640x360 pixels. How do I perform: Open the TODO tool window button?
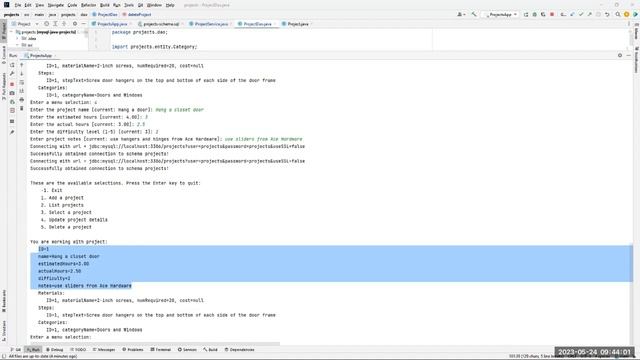(x=78, y=350)
